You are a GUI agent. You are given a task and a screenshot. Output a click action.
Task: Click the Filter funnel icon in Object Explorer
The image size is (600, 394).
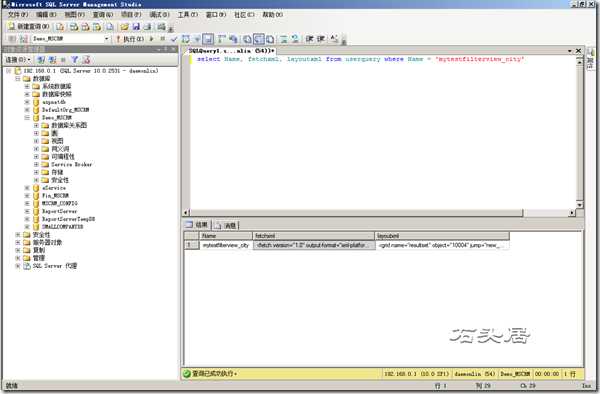75,60
